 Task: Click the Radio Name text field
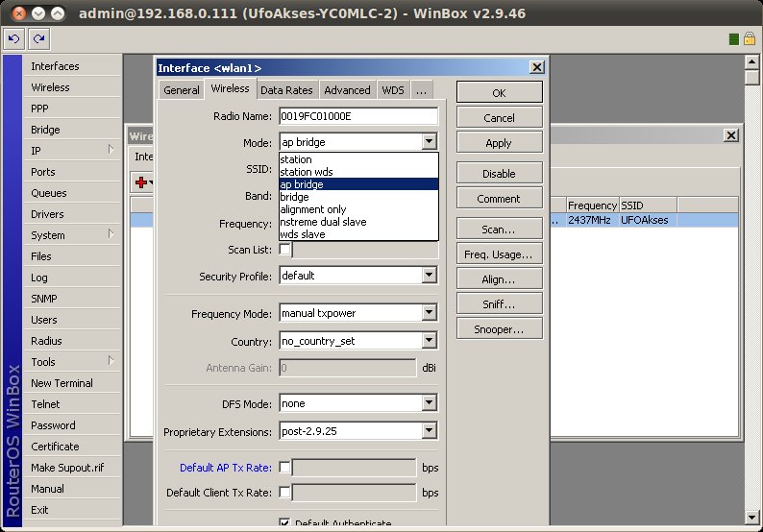[357, 116]
